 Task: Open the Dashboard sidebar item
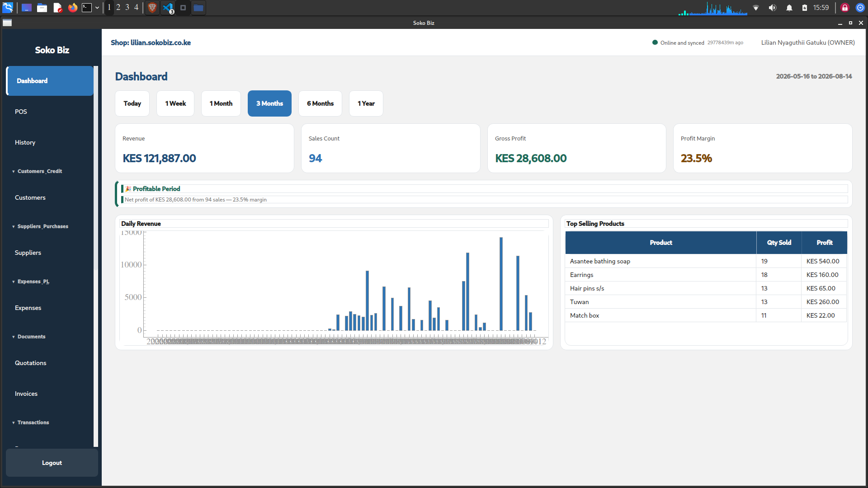click(50, 81)
